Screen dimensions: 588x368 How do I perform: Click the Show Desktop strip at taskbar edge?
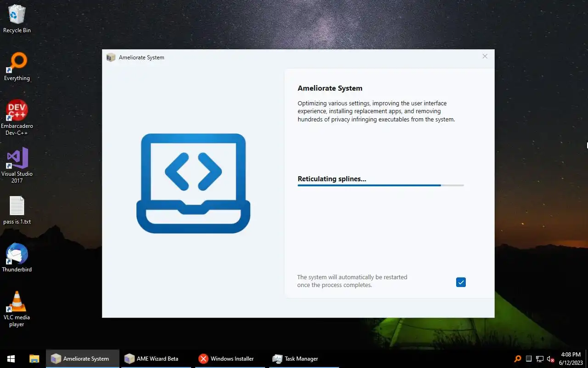pyautogui.click(x=587, y=359)
